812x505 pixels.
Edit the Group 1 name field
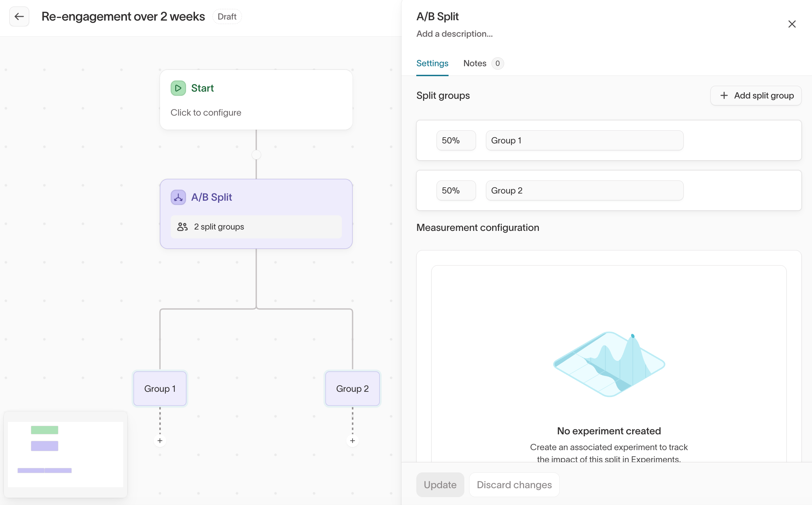(x=584, y=140)
